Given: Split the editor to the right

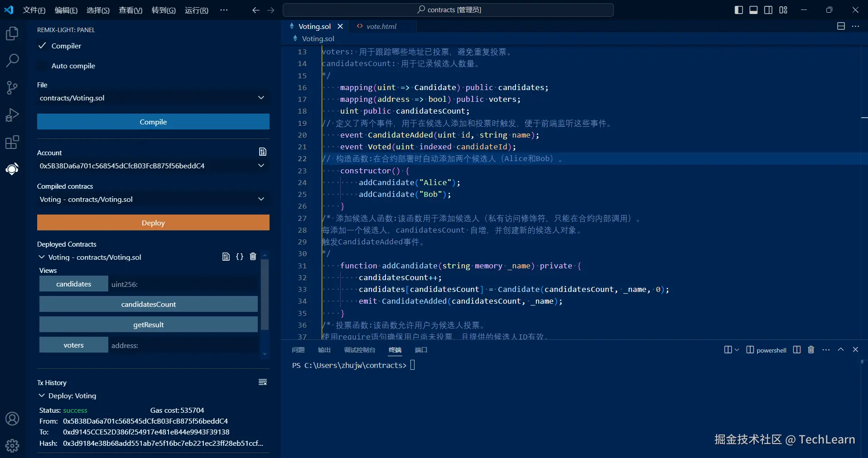Looking at the screenshot, I should [x=841, y=26].
